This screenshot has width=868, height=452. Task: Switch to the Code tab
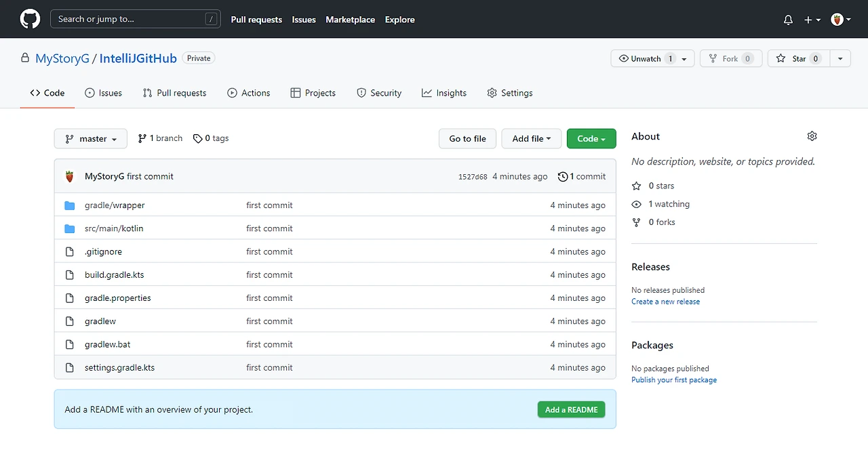click(x=47, y=93)
